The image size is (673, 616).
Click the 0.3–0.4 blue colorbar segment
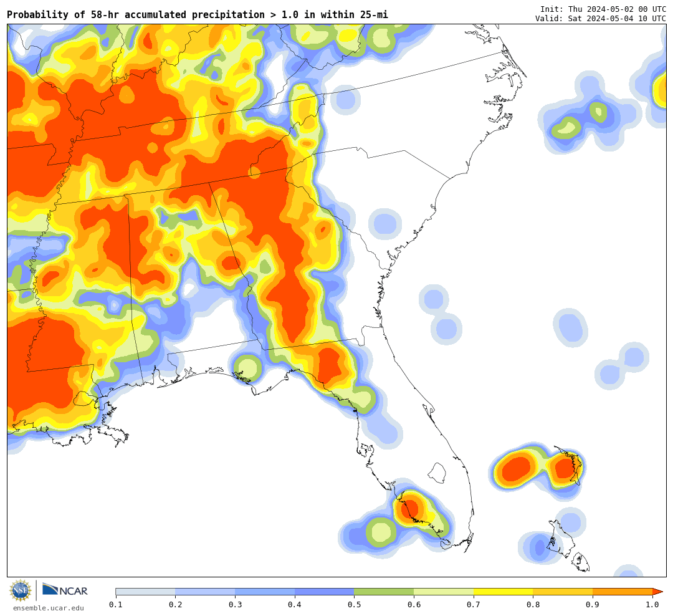265,592
